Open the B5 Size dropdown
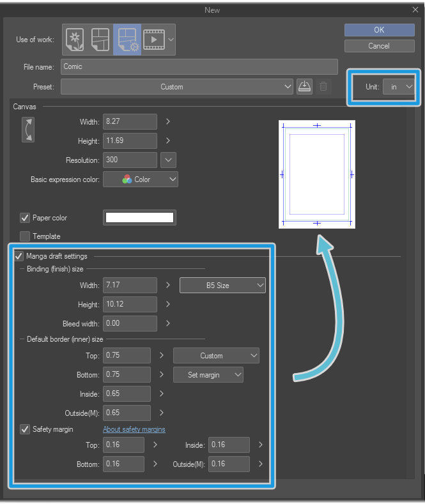This screenshot has width=425, height=504. [222, 285]
